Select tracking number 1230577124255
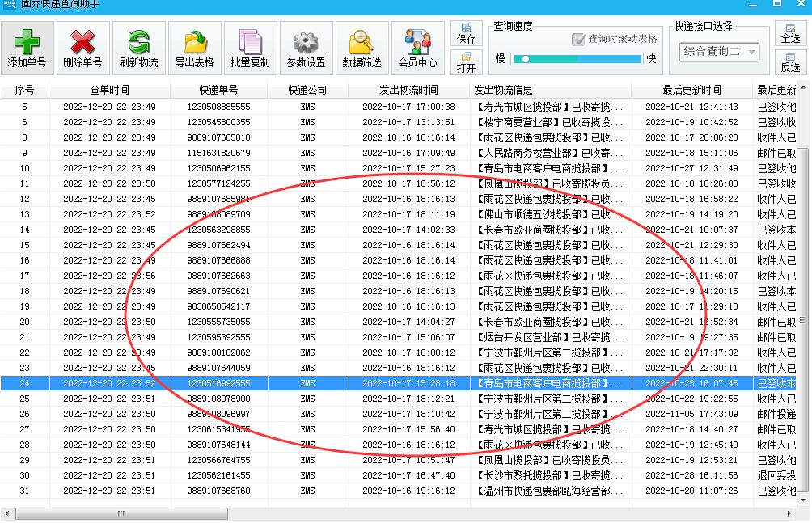 [218, 183]
